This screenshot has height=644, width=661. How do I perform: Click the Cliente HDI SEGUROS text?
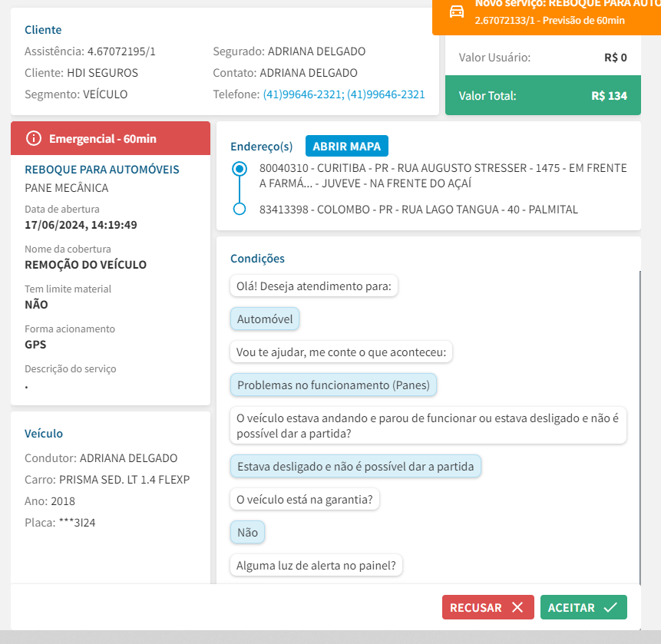81,73
